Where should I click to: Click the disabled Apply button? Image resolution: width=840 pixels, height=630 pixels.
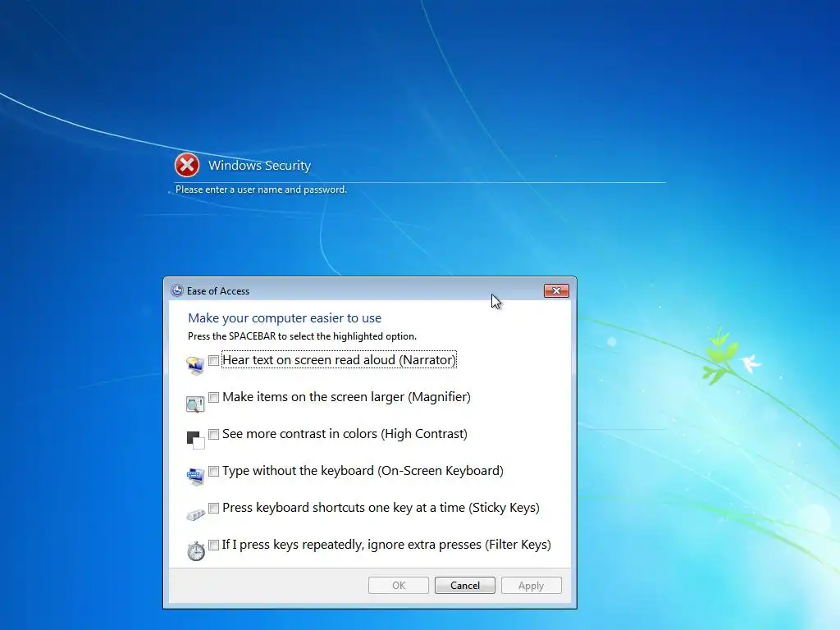pos(532,586)
